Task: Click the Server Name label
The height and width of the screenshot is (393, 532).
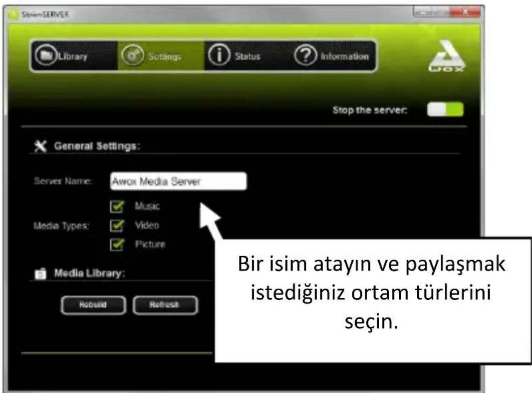Action: [63, 181]
